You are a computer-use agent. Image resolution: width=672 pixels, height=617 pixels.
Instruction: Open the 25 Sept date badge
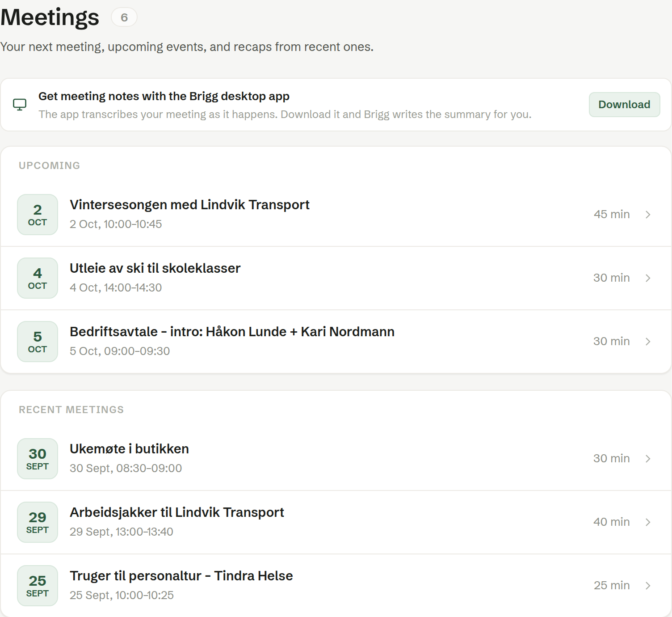coord(38,586)
